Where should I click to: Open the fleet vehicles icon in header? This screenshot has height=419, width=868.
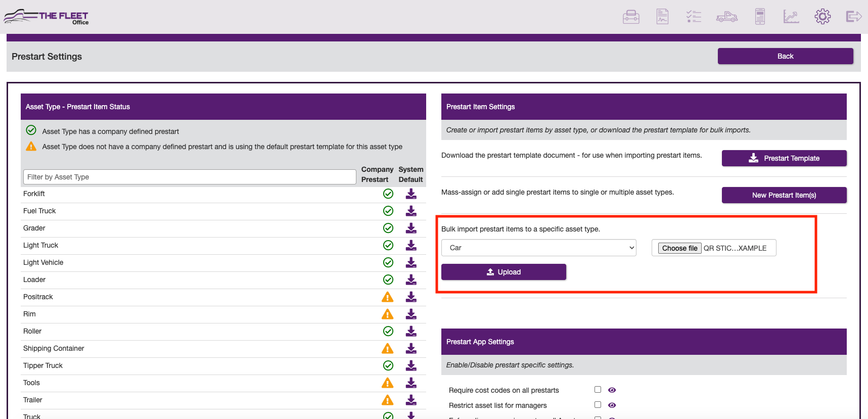pos(727,17)
